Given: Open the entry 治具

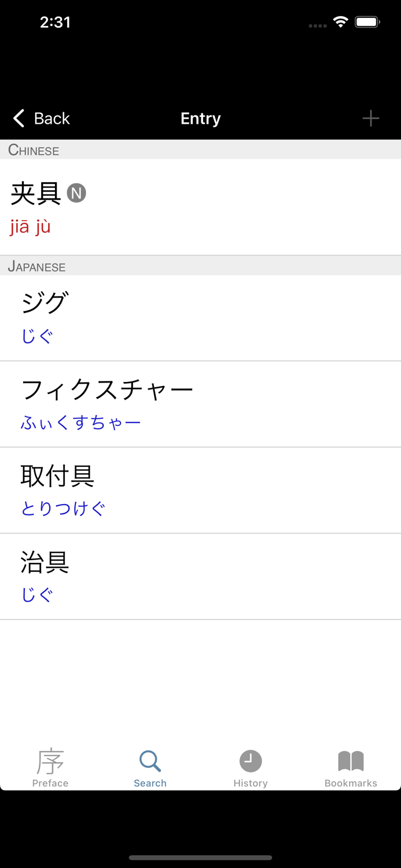Looking at the screenshot, I should [200, 576].
